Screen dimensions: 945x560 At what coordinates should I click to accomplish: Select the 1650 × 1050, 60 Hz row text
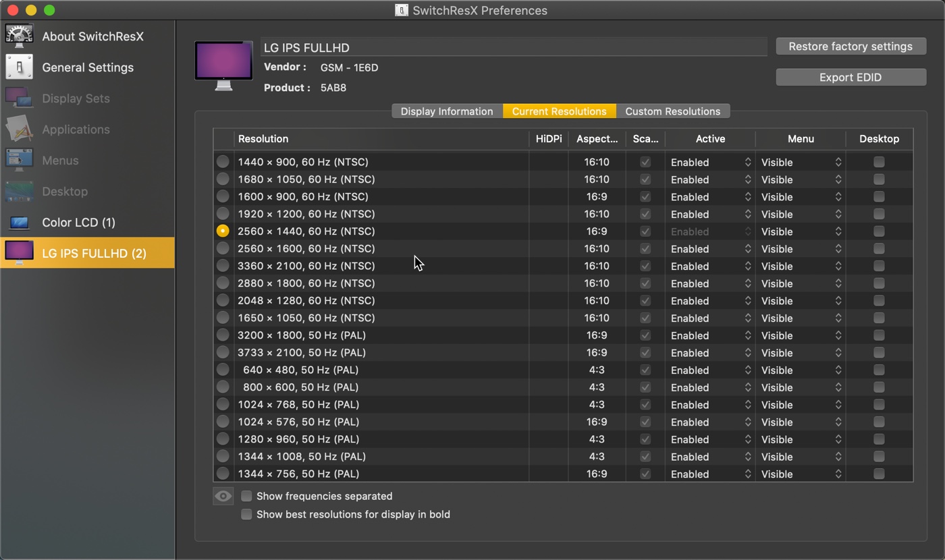(306, 318)
